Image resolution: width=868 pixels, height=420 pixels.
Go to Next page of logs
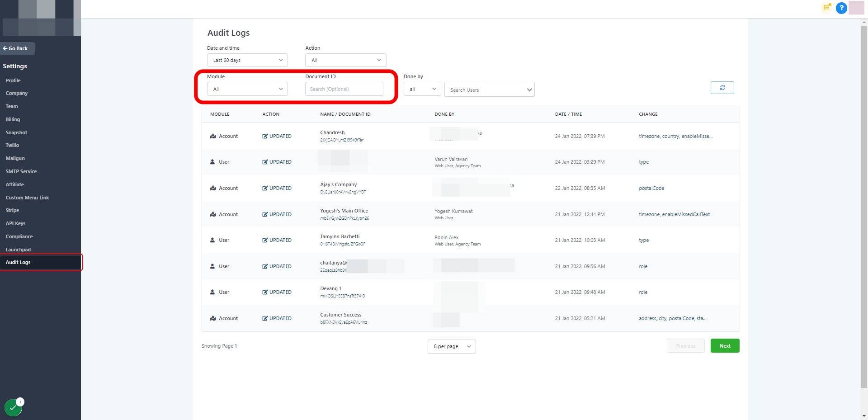725,346
